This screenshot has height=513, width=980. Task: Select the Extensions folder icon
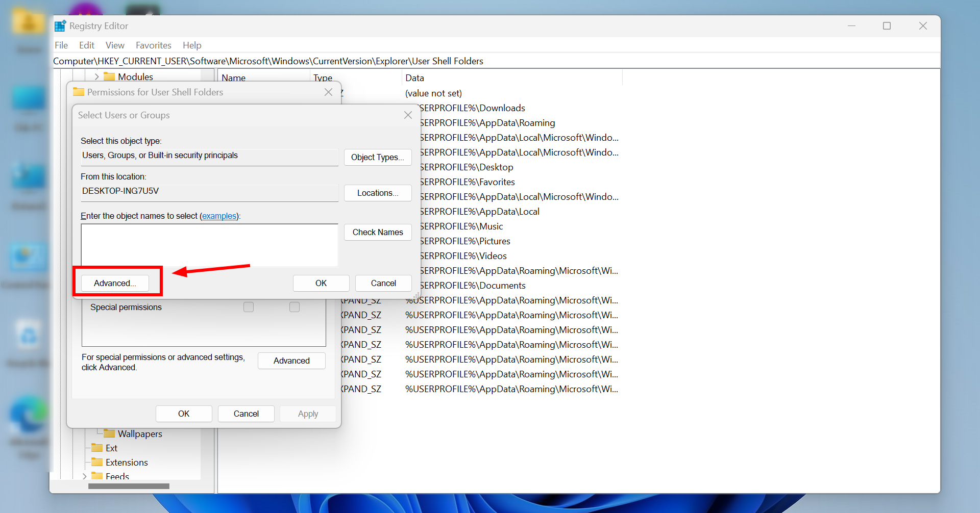click(97, 463)
